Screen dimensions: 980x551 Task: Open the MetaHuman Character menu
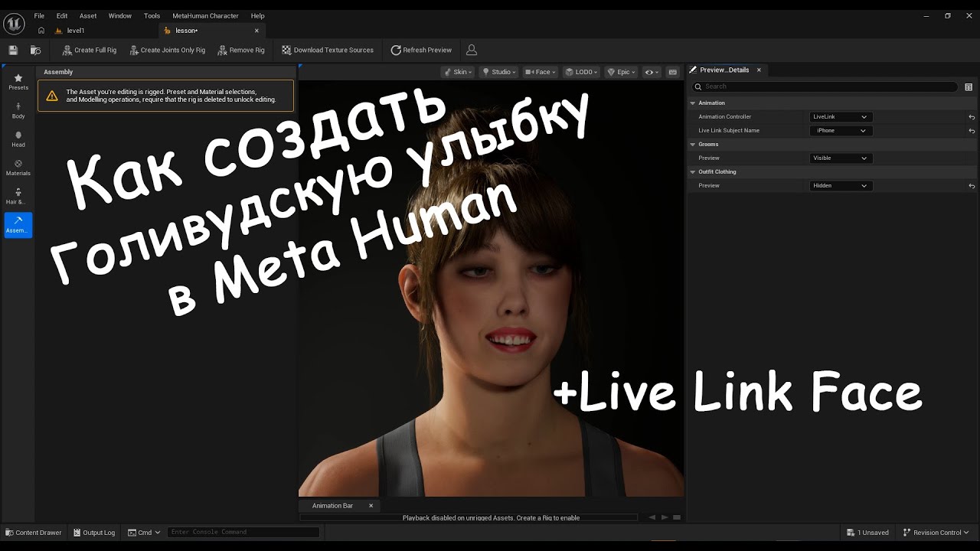[x=205, y=15]
